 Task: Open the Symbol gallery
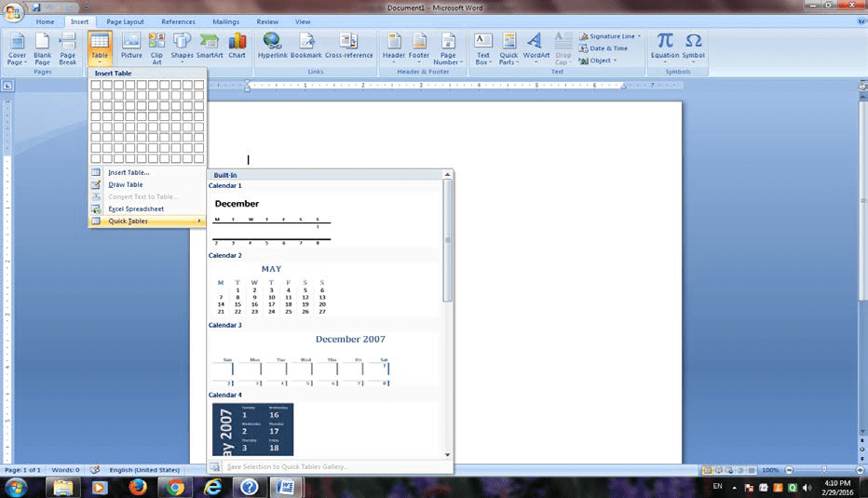693,47
